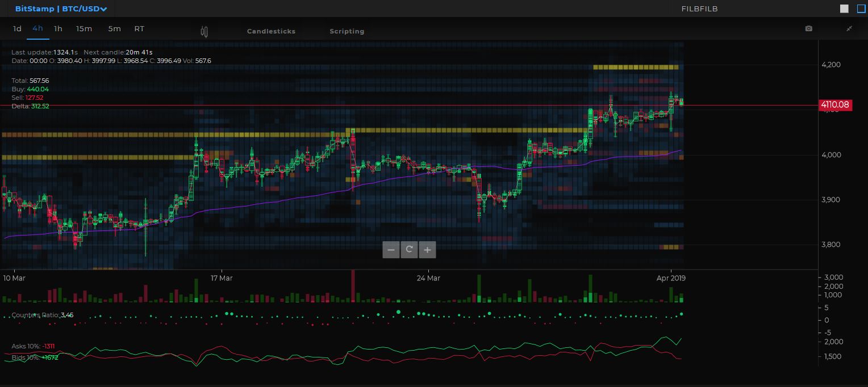Select the RT timeframe button

coord(139,28)
